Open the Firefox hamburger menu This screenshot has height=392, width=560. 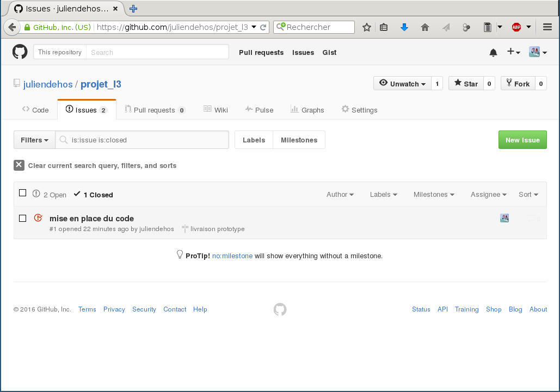547,27
